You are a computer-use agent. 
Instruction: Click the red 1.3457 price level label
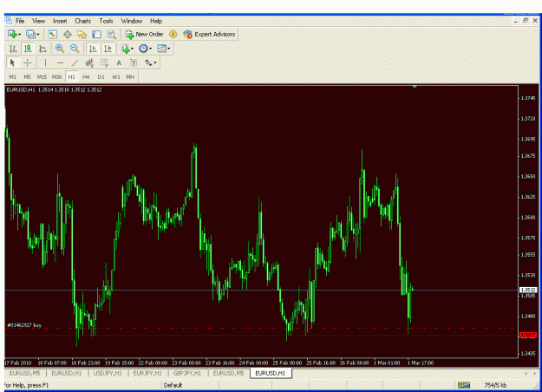coord(528,336)
